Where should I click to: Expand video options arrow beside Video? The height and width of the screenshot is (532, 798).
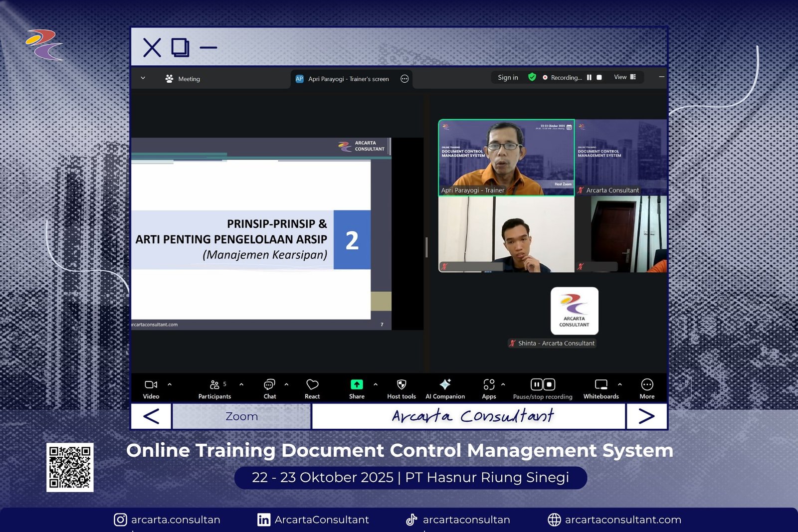click(170, 384)
